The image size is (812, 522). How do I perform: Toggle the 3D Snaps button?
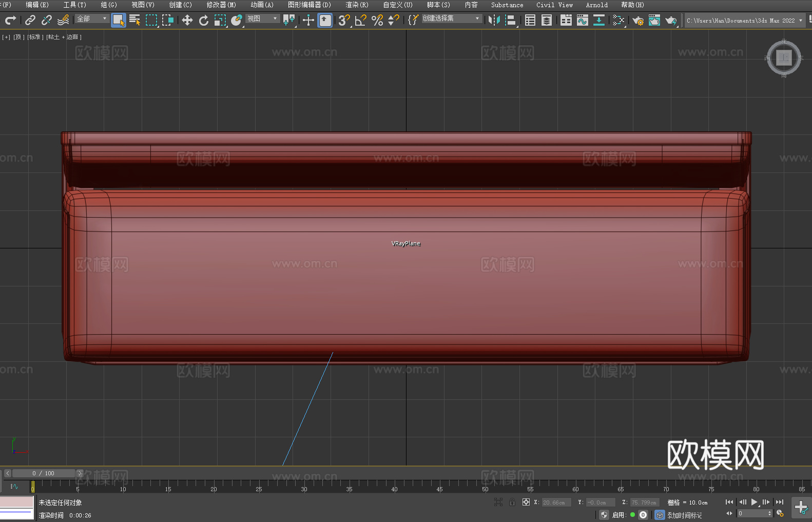[344, 20]
